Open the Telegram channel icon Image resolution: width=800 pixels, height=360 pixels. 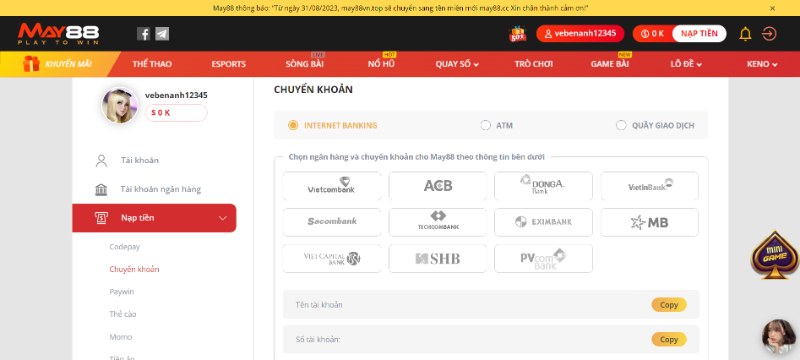click(x=162, y=34)
